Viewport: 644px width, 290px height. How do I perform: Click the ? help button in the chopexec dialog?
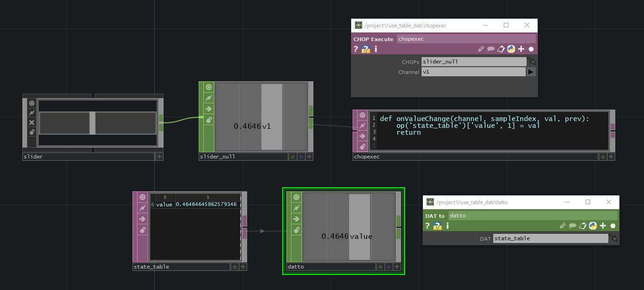coord(355,49)
